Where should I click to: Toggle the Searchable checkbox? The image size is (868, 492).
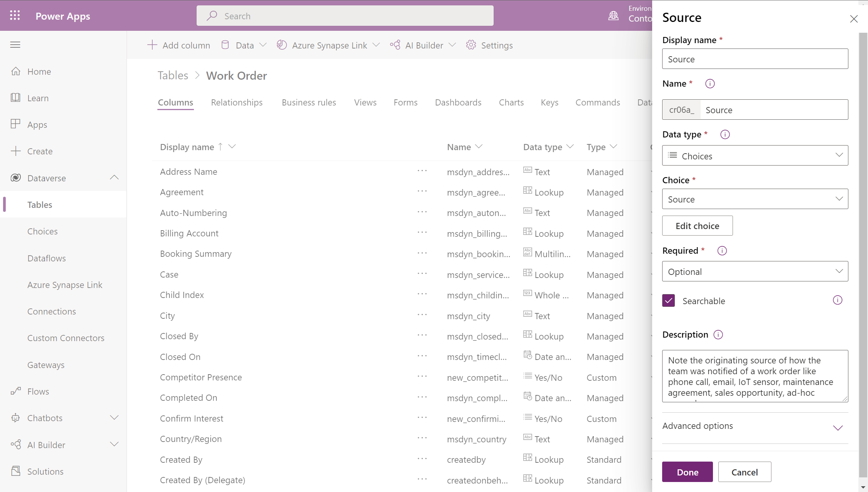668,301
